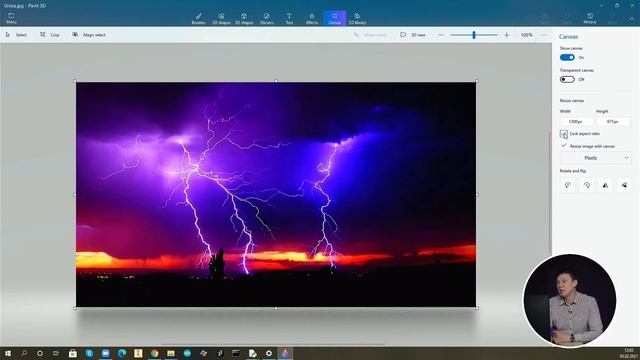The image size is (640, 360).
Task: Choose the Select tool
Action: [x=16, y=35]
